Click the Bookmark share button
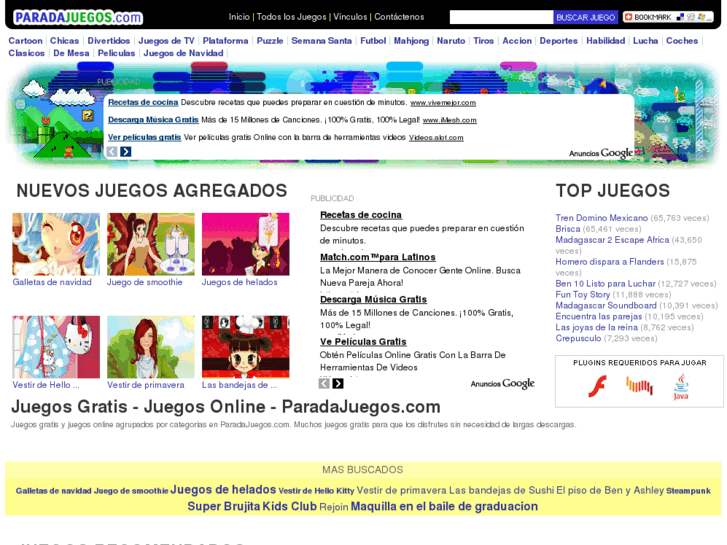This screenshot has width=727, height=545. (668, 17)
